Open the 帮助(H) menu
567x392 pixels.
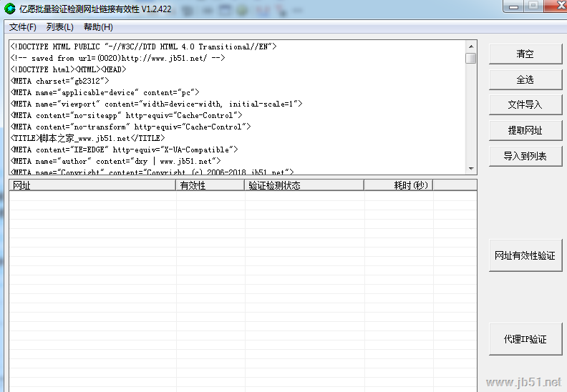pos(98,27)
